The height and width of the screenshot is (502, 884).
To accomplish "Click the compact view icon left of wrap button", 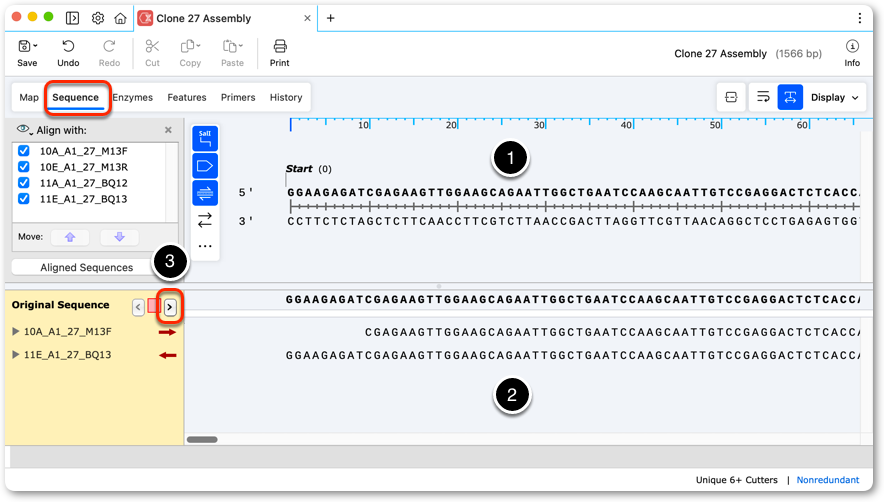I will (x=731, y=97).
